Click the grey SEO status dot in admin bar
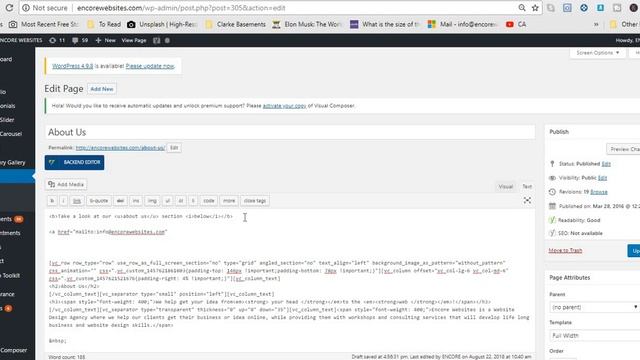Viewport: 640px width, 360px height. point(167,40)
